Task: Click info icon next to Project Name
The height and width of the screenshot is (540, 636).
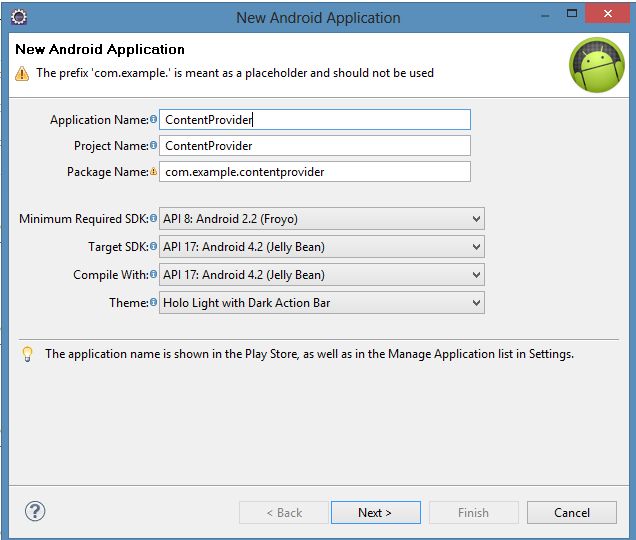Action: (x=153, y=146)
